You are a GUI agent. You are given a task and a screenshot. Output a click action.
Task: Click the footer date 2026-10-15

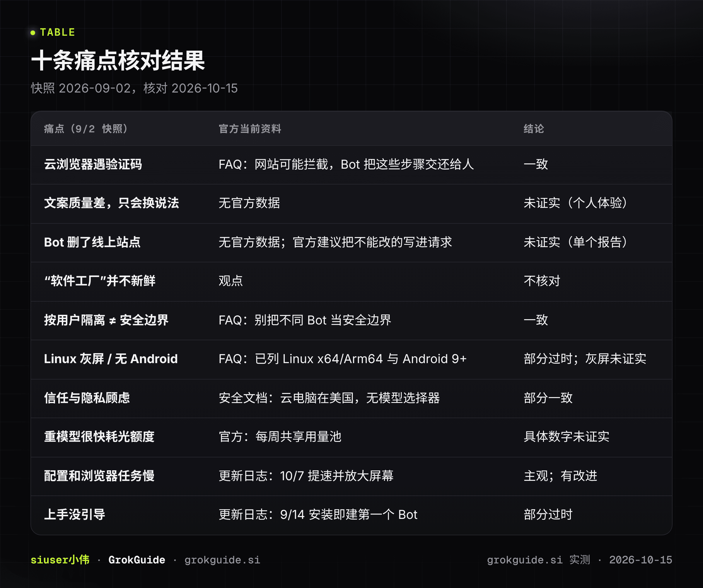[x=640, y=560]
